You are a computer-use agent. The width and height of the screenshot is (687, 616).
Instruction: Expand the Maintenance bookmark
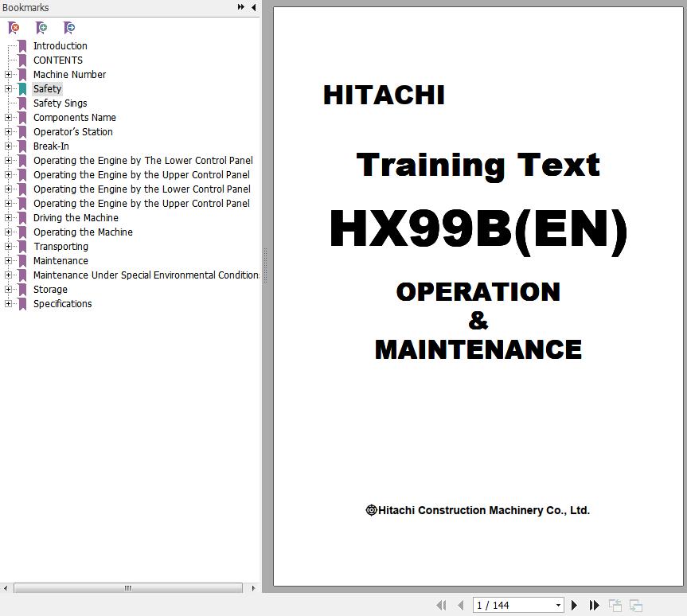[x=8, y=261]
